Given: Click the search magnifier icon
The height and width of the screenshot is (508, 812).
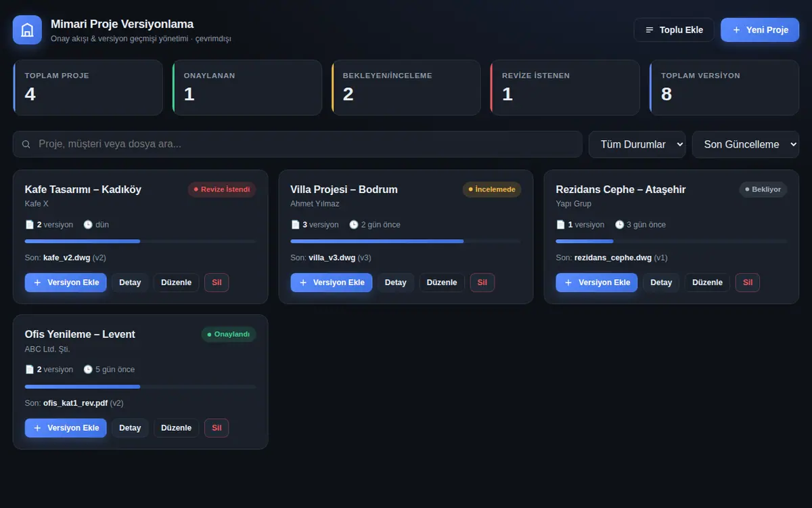Looking at the screenshot, I should click(x=26, y=144).
